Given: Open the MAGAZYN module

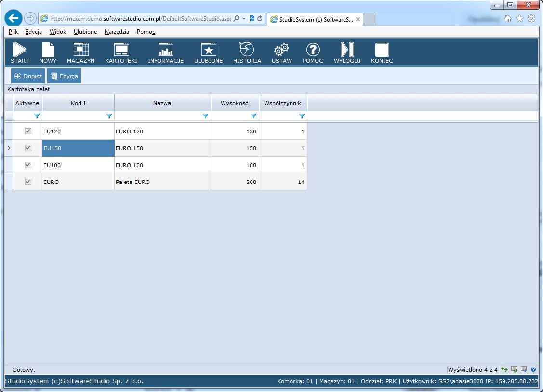Looking at the screenshot, I should (x=80, y=52).
